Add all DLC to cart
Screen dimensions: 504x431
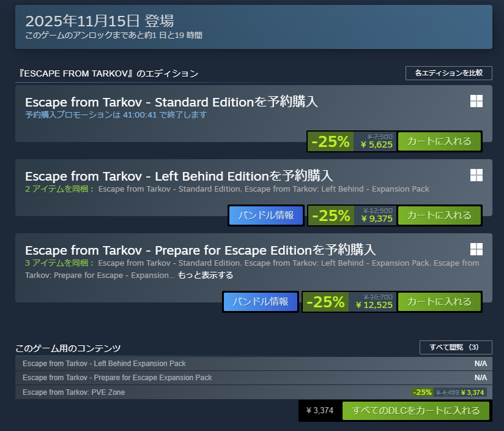[417, 411]
